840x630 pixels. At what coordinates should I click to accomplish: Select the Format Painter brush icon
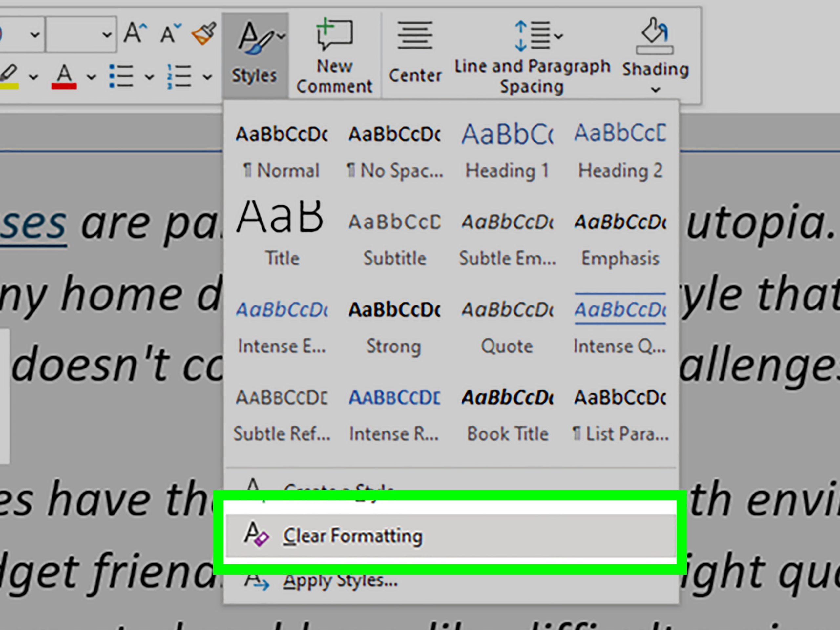pos(204,34)
